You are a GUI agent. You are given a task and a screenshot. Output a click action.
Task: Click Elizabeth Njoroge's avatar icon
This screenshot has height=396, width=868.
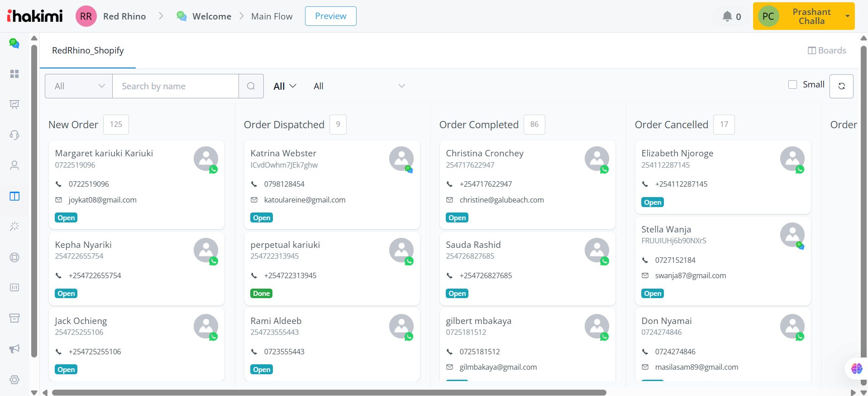click(x=792, y=159)
